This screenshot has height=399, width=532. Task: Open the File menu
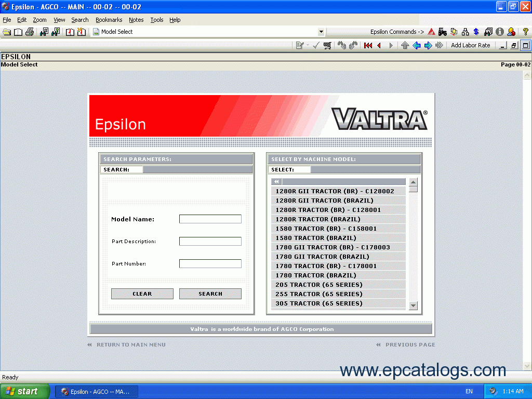coord(7,20)
